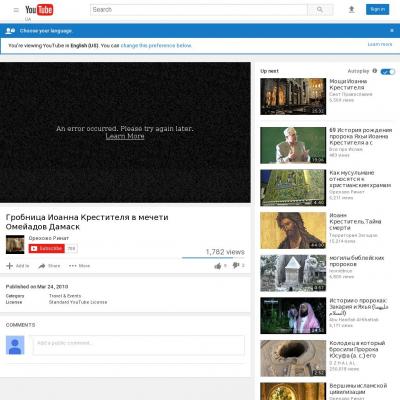The width and height of the screenshot is (400, 400).
Task: Close the Choose your language banner
Action: (392, 31)
